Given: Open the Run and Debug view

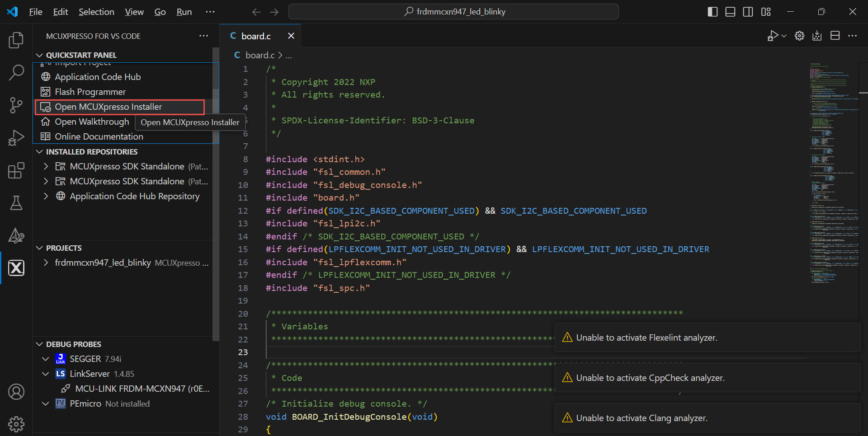Looking at the screenshot, I should coord(16,137).
